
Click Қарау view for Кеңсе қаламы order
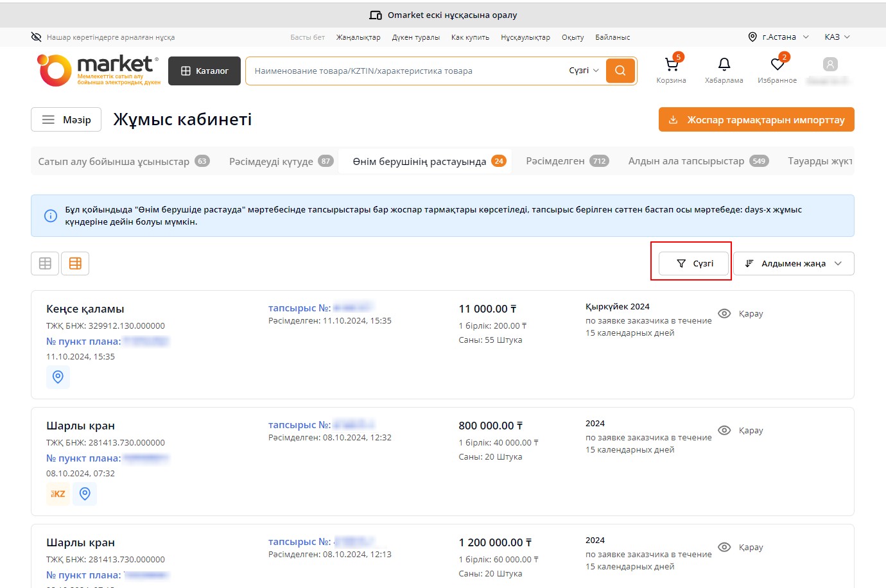[x=741, y=313]
